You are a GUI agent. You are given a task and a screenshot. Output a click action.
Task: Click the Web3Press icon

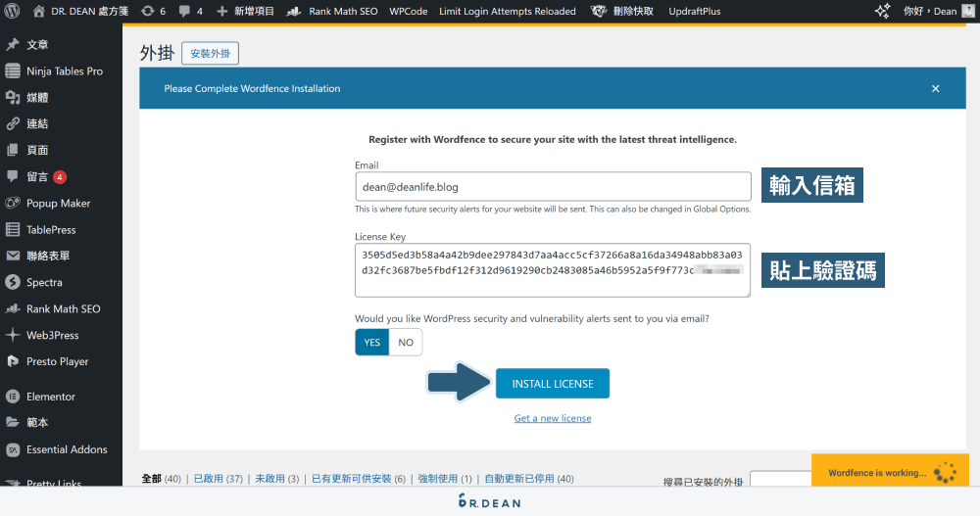tap(13, 335)
